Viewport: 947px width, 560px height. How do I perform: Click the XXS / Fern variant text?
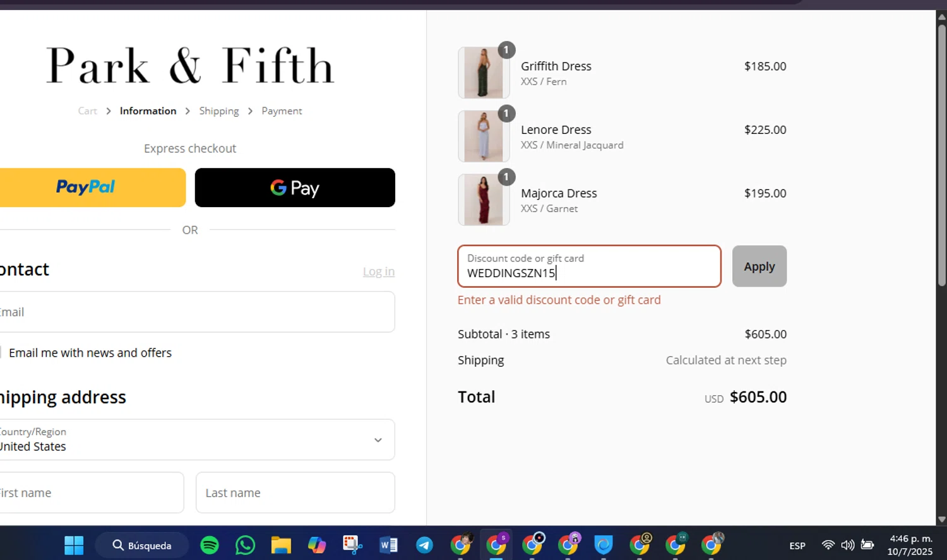tap(544, 81)
